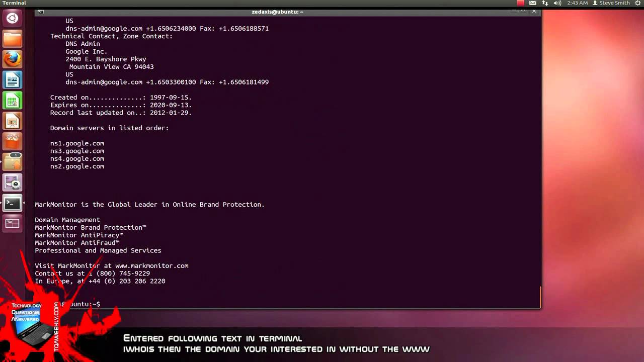This screenshot has height=362, width=644.
Task: Open the Ubuntu Dash home
Action: (13, 19)
